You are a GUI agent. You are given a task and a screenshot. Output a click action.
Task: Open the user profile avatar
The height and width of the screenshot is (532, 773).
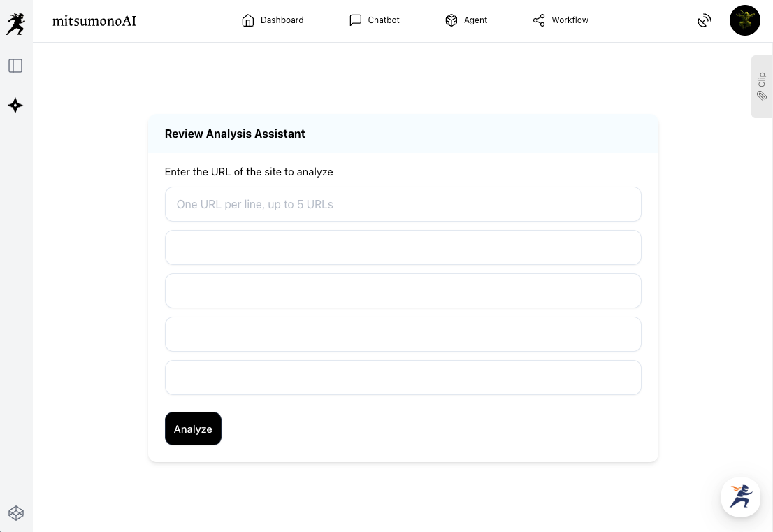pos(744,21)
